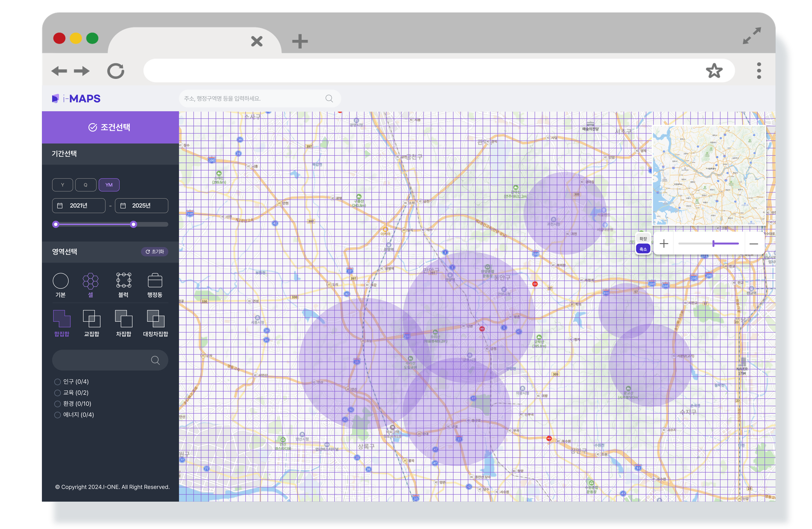
Task: Click the 예술의전당 map label
Action: pos(590,129)
